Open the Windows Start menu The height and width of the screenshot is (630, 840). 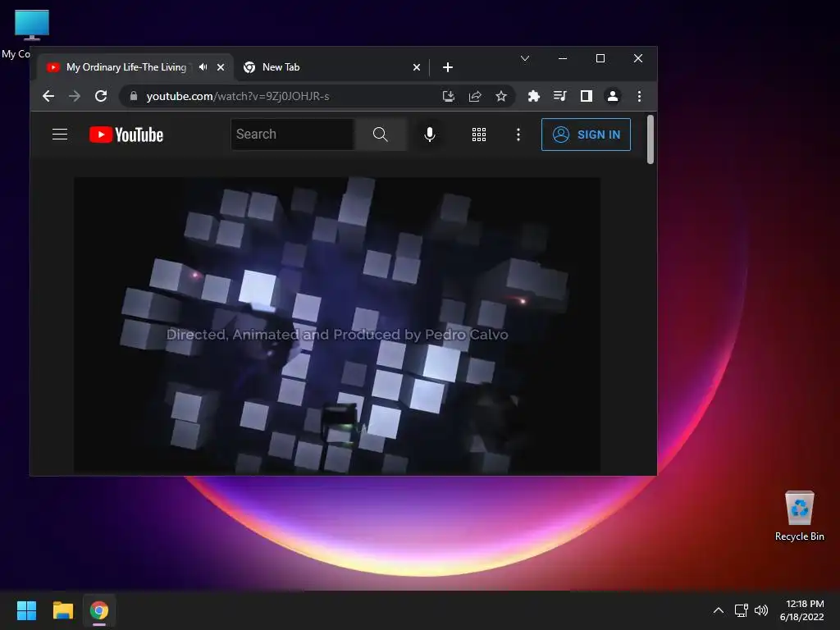click(x=26, y=610)
